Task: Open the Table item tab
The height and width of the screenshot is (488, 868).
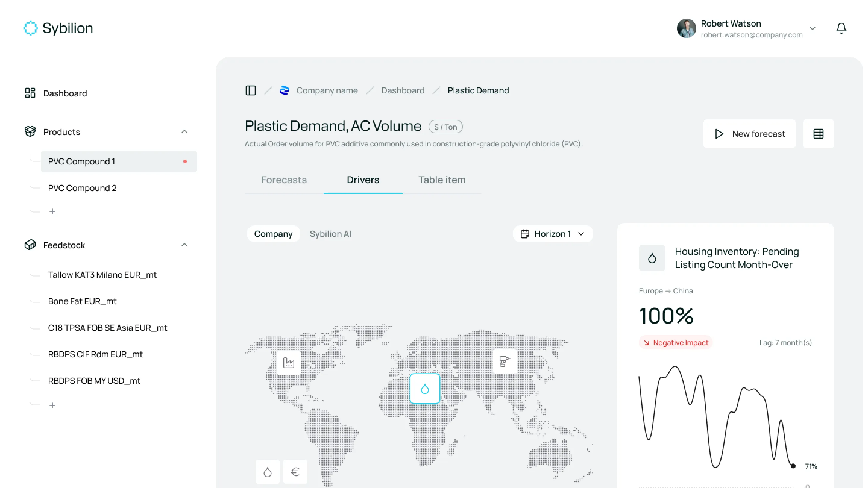Action: [442, 180]
